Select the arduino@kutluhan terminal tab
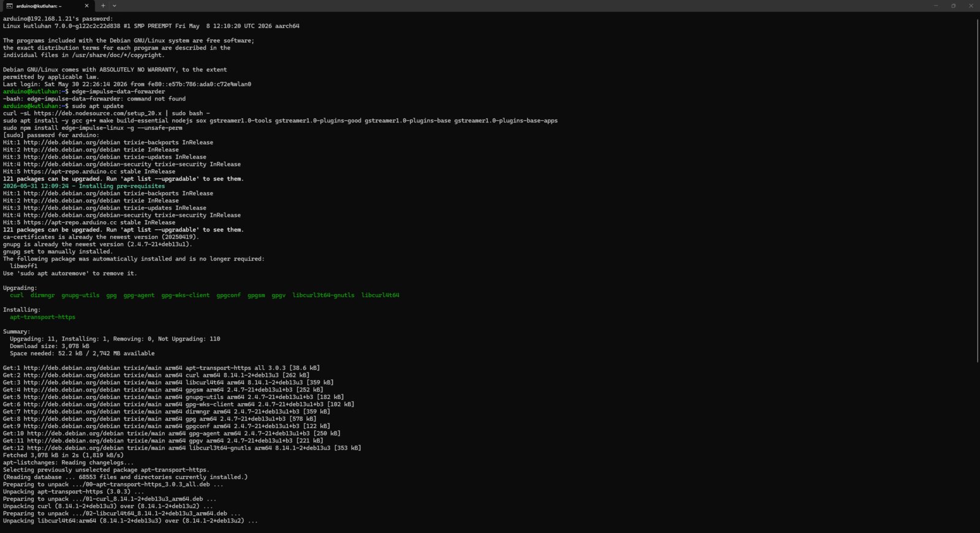 47,6
